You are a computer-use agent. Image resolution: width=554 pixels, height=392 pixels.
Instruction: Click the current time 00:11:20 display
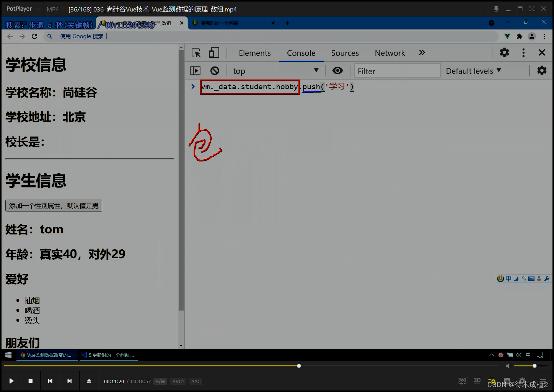coord(114,381)
